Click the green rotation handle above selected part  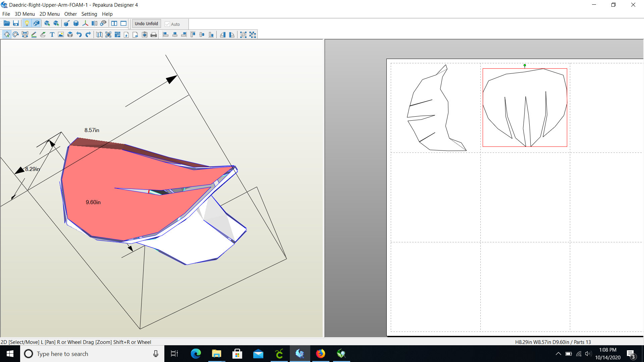point(525,65)
